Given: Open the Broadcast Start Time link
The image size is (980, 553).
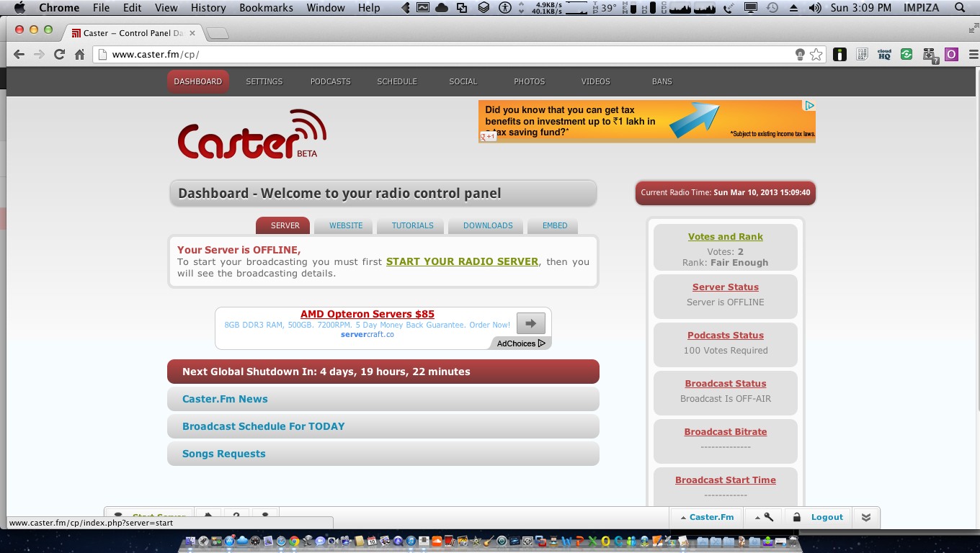Looking at the screenshot, I should coord(725,480).
